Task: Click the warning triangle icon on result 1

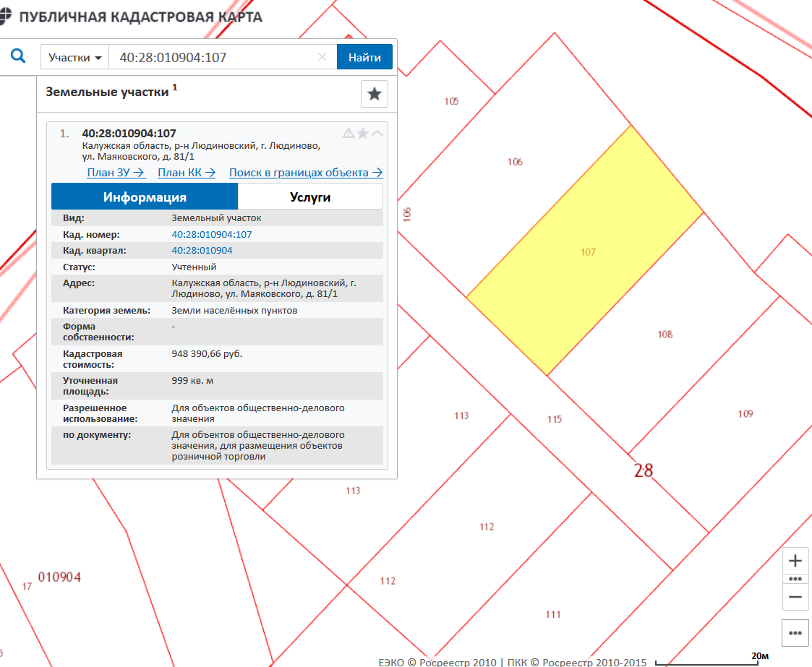Action: (349, 133)
